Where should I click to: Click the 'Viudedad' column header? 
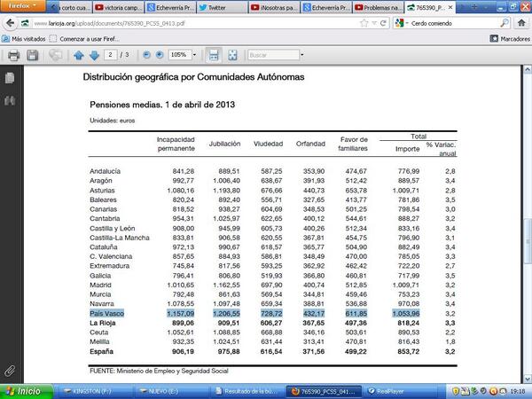268,144
